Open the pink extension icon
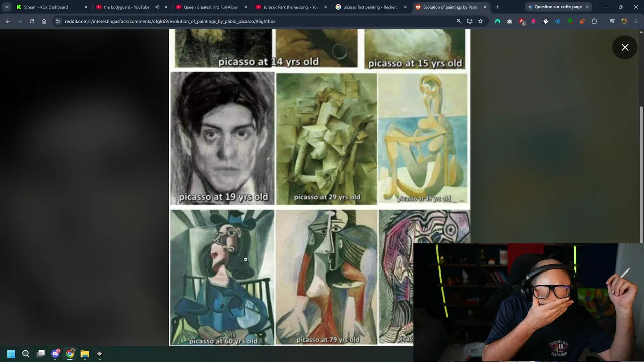The image size is (644, 362). click(x=533, y=21)
